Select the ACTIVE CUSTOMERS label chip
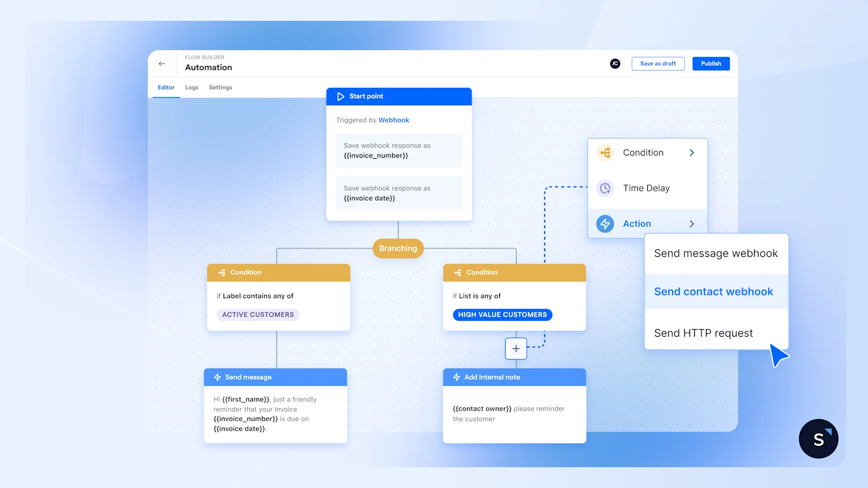The width and height of the screenshot is (868, 488). 258,314
